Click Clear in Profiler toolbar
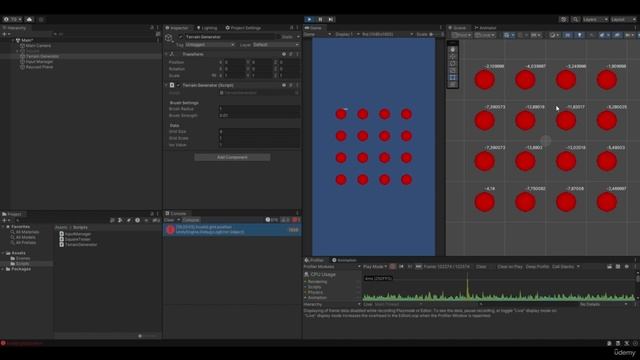 point(481,267)
